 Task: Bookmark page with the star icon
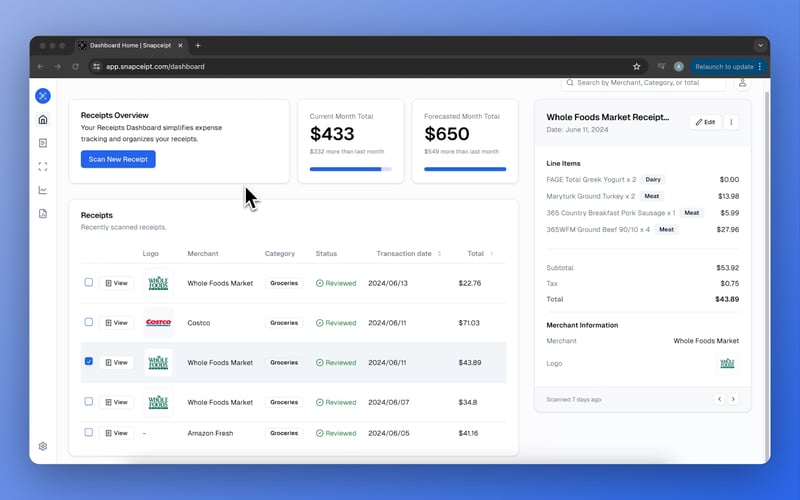point(636,66)
